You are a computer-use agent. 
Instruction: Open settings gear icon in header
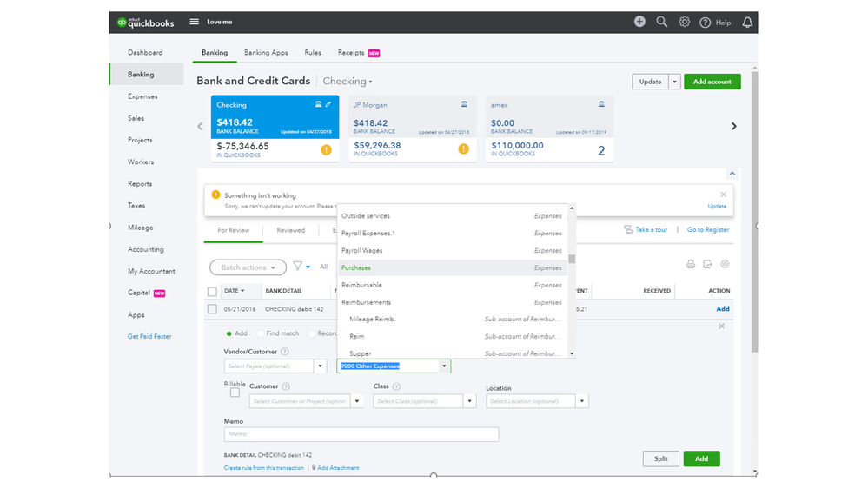(x=684, y=22)
